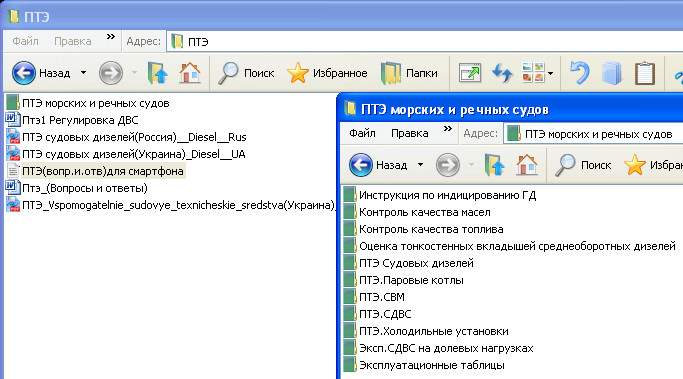Click the Undo arrow toolbar icon
This screenshot has width=683, height=379.
coord(580,73)
